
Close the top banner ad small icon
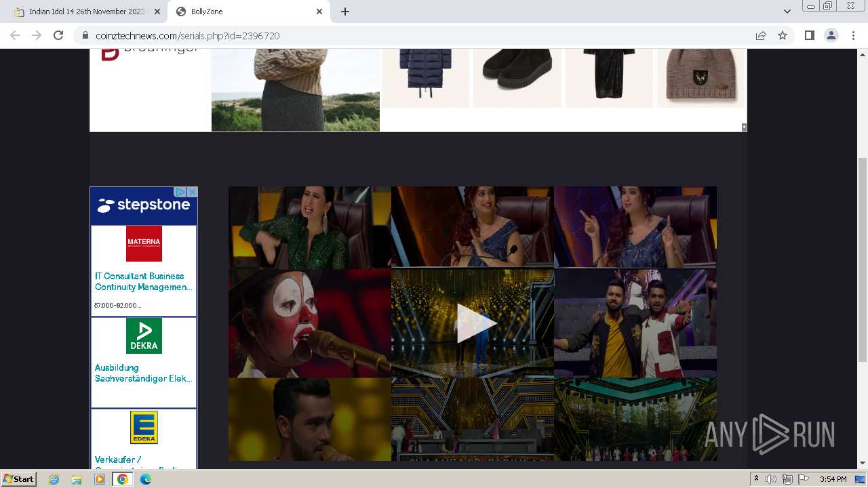(744, 127)
